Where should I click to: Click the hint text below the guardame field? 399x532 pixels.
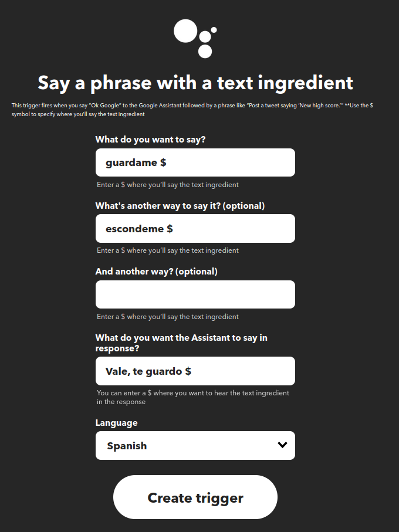pyautogui.click(x=168, y=185)
